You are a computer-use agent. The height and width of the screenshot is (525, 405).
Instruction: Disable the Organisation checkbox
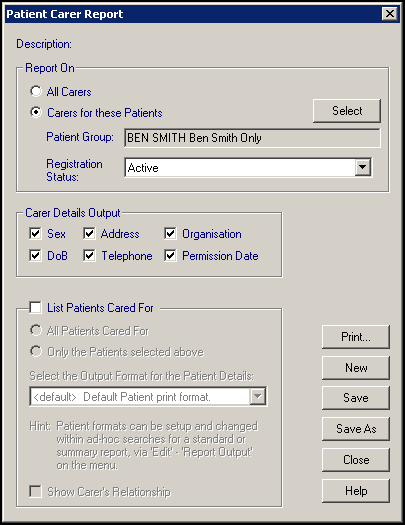(x=170, y=233)
